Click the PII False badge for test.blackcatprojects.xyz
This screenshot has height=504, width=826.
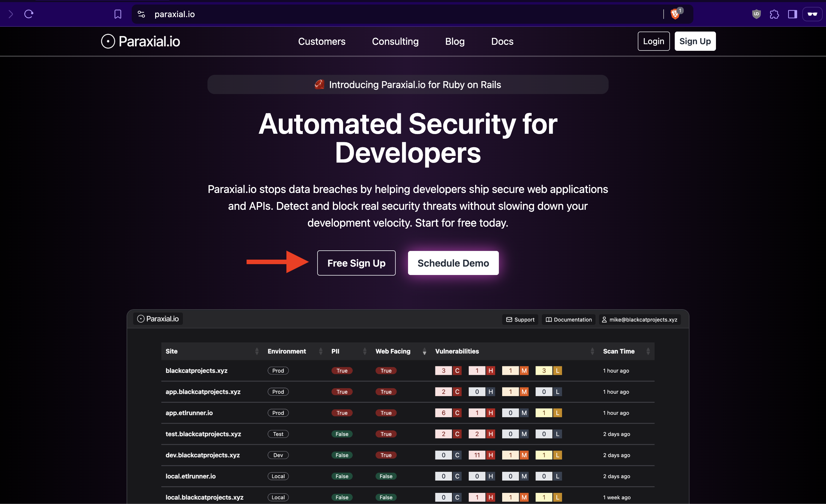point(342,434)
